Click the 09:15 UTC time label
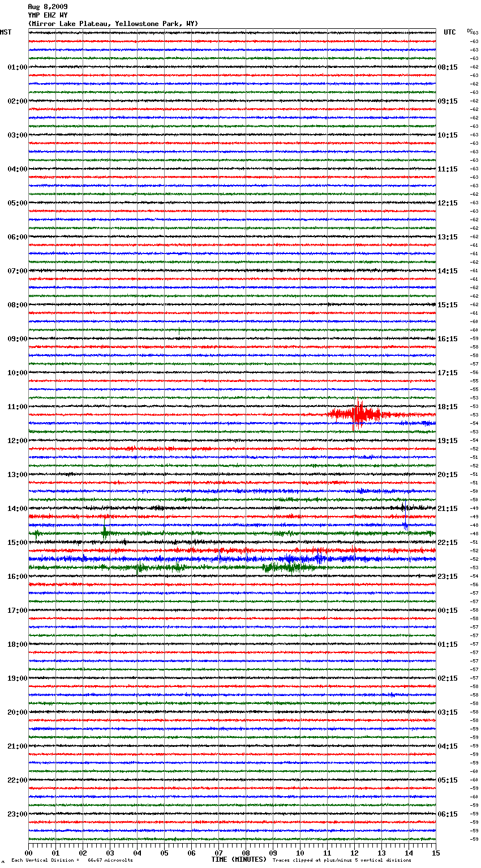The image size is (481, 868). click(x=448, y=101)
